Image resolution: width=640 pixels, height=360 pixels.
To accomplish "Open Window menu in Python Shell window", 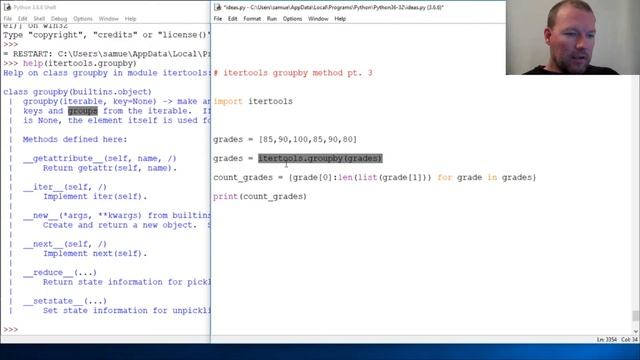I will click(109, 19).
